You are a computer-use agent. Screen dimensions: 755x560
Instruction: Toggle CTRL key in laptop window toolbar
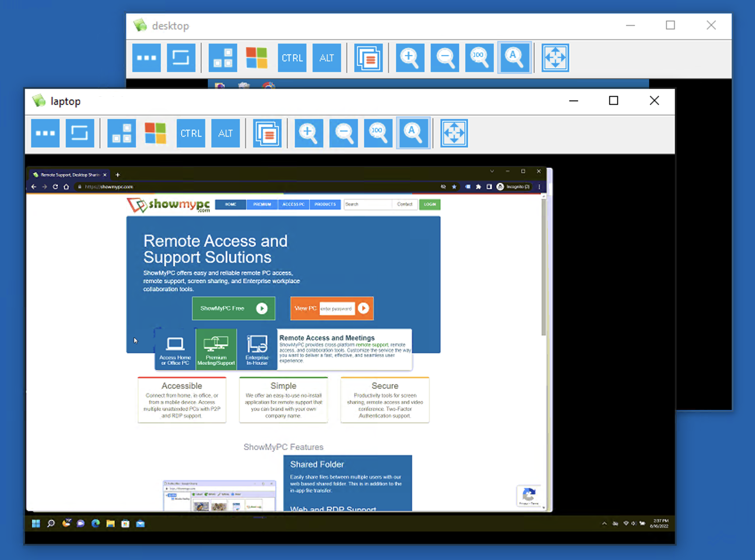pos(191,133)
